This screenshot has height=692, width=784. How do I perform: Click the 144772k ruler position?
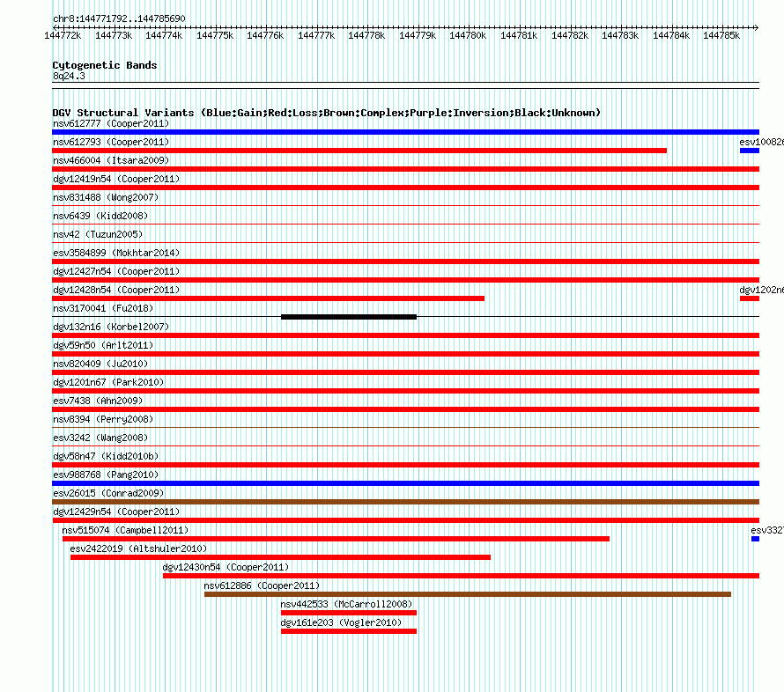[x=63, y=35]
